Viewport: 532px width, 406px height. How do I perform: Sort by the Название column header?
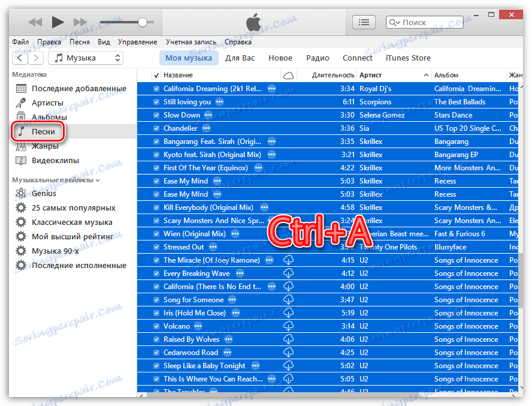click(x=221, y=75)
